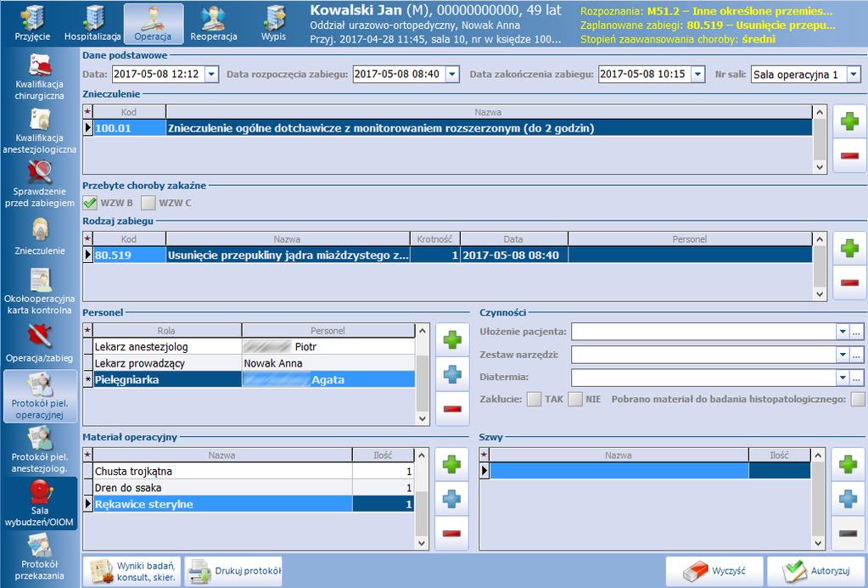Add a new Znieczulenie entry
The width and height of the screenshot is (868, 588).
849,121
